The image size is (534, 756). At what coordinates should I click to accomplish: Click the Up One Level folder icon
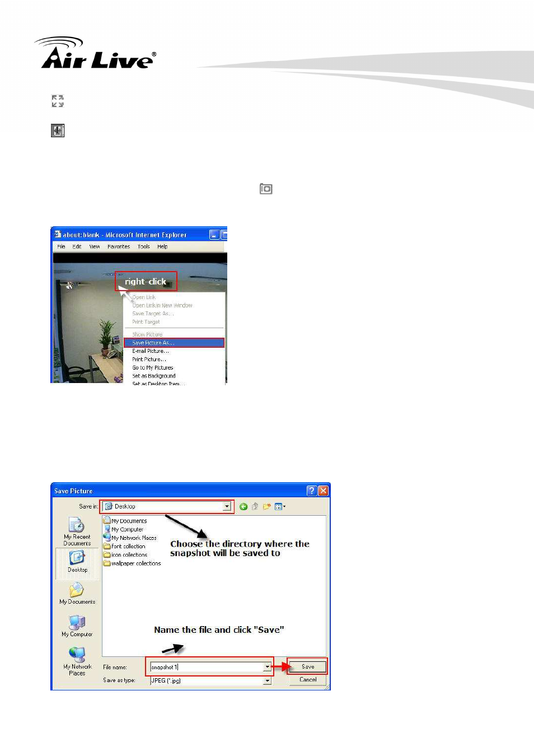(255, 507)
